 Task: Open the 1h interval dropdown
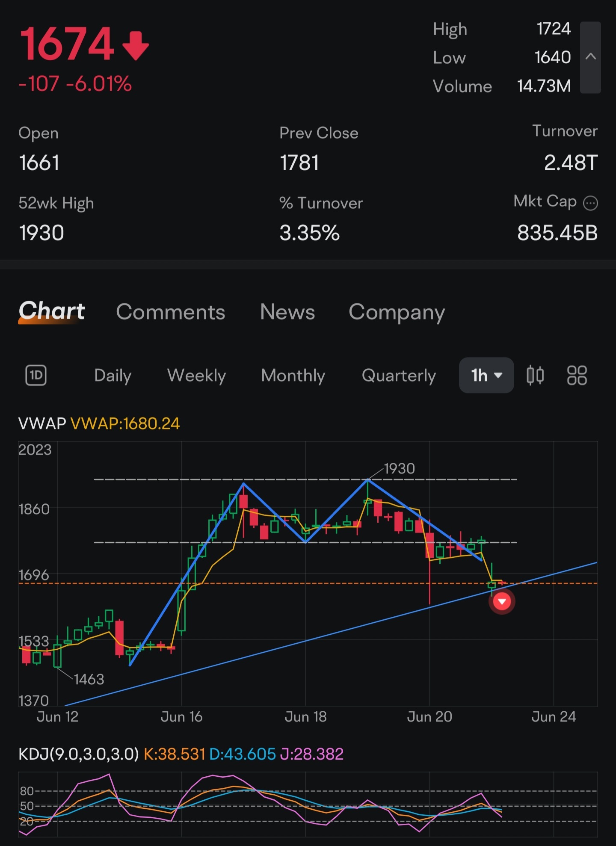coord(486,375)
